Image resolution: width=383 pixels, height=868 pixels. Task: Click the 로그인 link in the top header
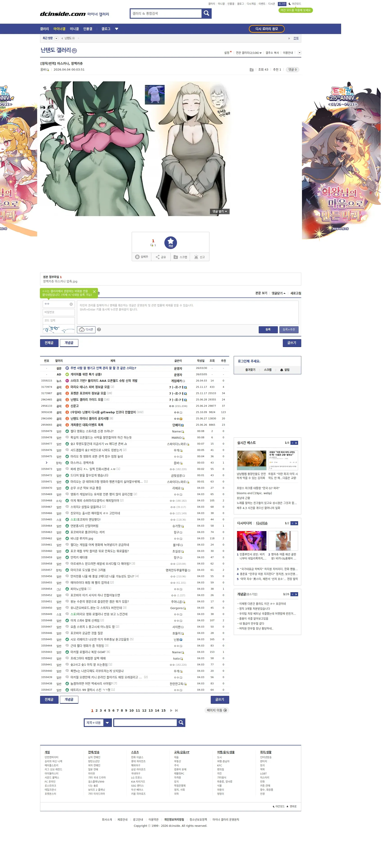point(282,4)
